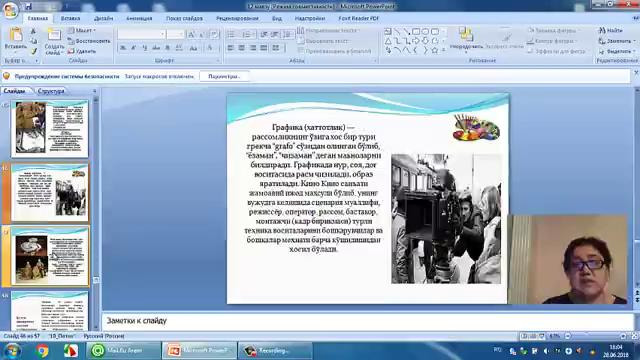
Task: Click the Copy icon in clipboard group
Action: pyautogui.click(x=33, y=41)
